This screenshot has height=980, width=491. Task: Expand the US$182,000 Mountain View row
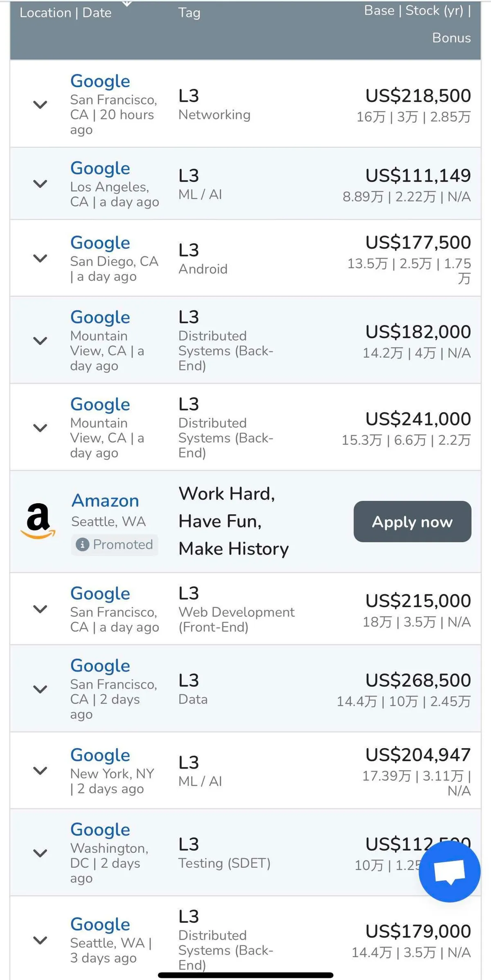point(40,341)
